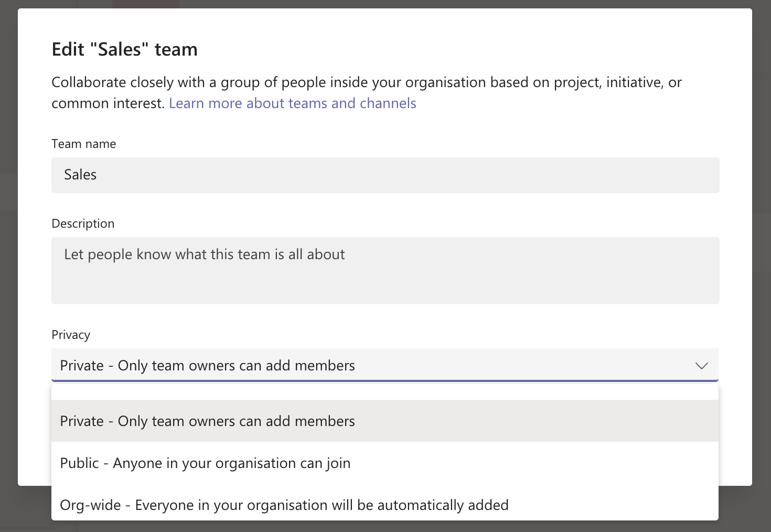Click the 'Let people know' placeholder text

(x=204, y=254)
